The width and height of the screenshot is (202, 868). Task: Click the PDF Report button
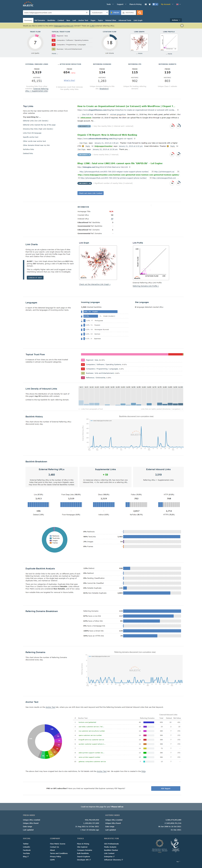(166, 788)
